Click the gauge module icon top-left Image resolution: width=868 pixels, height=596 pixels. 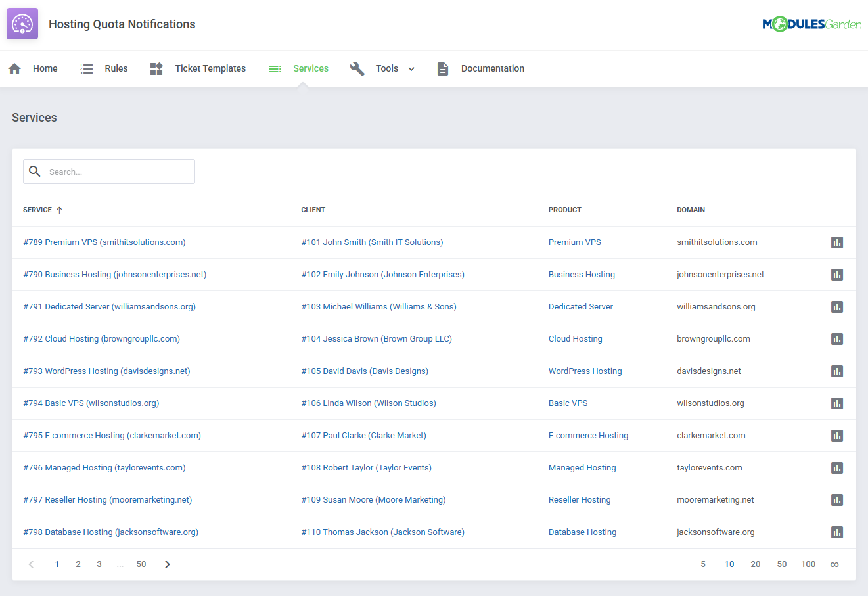pos(22,23)
